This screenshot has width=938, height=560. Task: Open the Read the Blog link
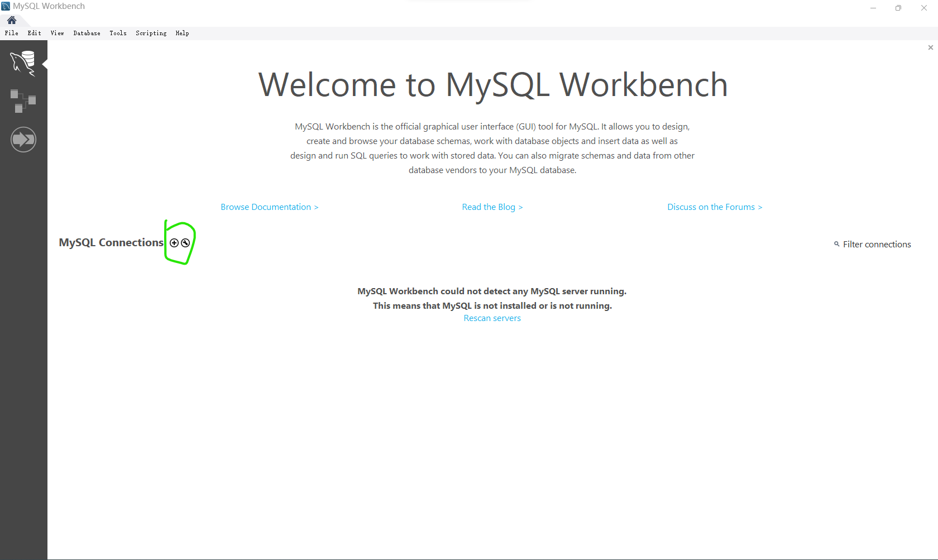(x=492, y=207)
